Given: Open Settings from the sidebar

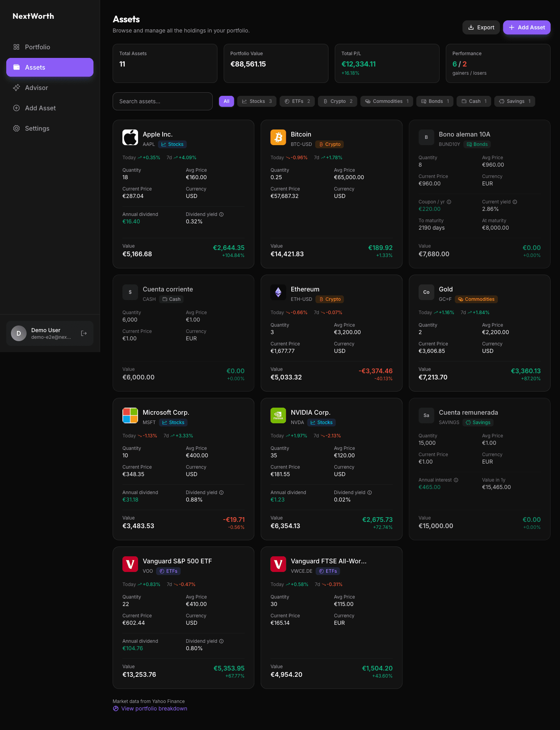Looking at the screenshot, I should (50, 128).
